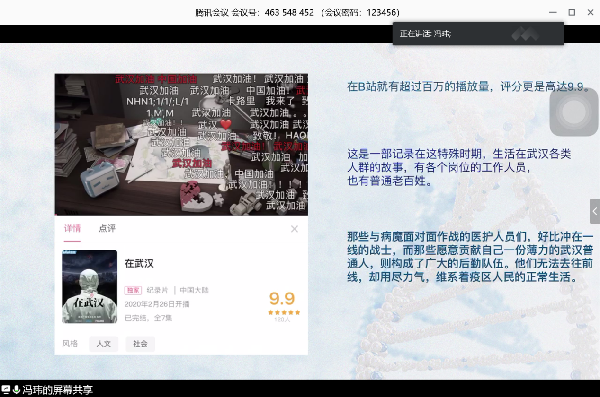The height and width of the screenshot is (397, 600).
Task: Expand the right side panel arrow
Action: click(x=595, y=211)
